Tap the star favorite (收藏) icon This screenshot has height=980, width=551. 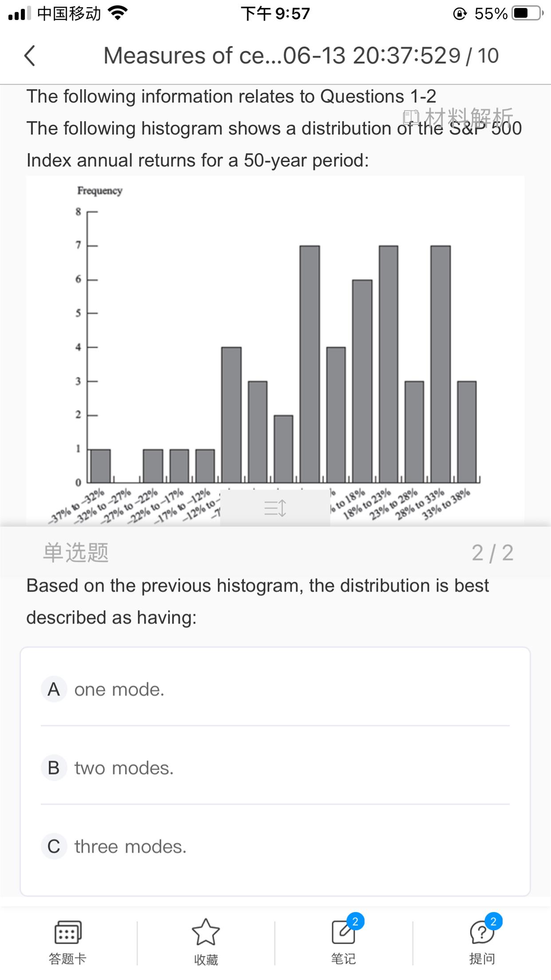(x=205, y=931)
